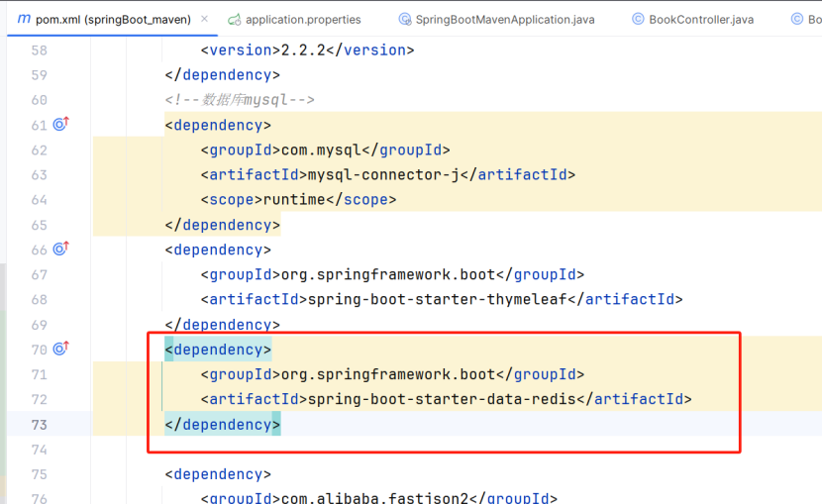The image size is (822, 504).
Task: Click line number 75 in the gutter
Action: [39, 474]
